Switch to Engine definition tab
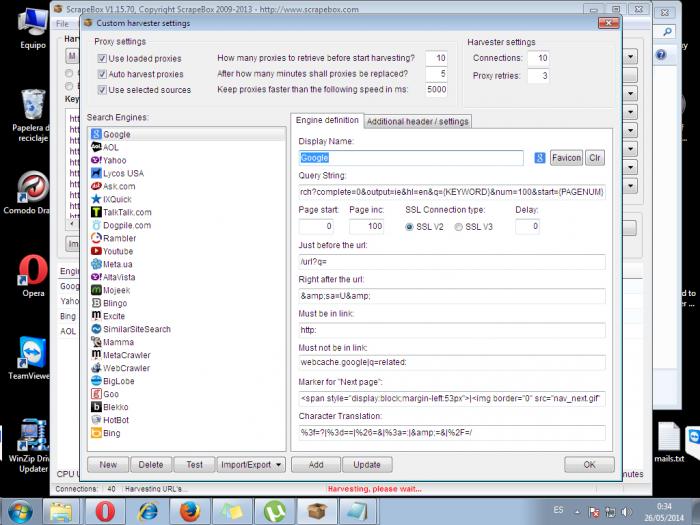Image resolution: width=700 pixels, height=525 pixels. (x=327, y=120)
